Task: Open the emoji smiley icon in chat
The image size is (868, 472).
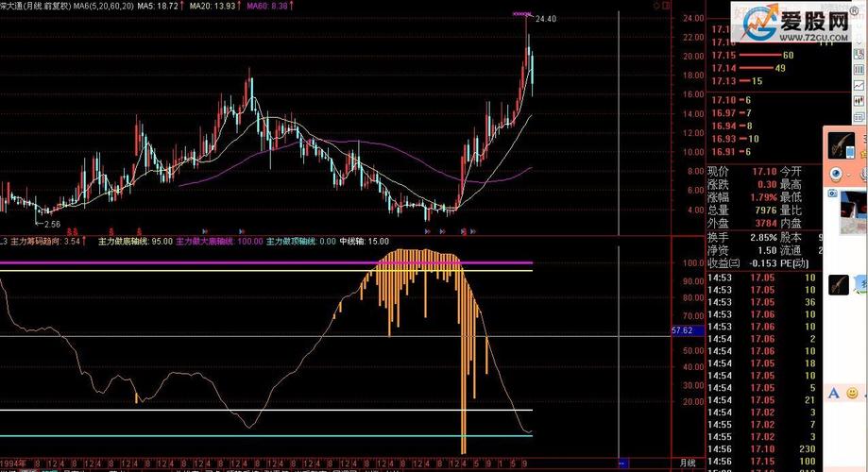Action: 853,394
